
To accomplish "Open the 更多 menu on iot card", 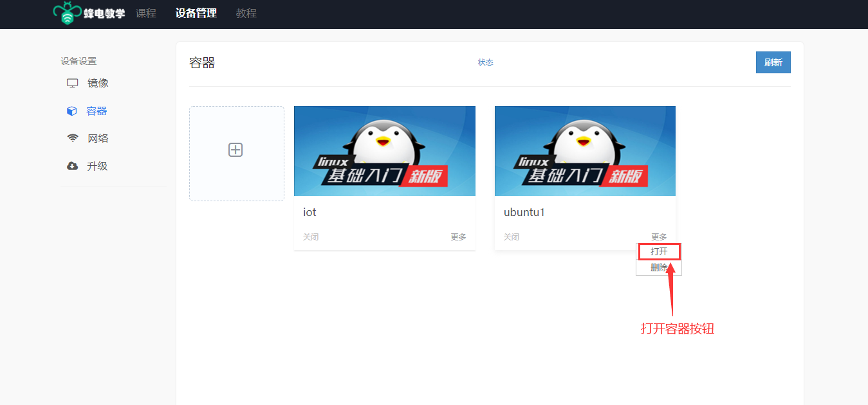I will (x=459, y=237).
